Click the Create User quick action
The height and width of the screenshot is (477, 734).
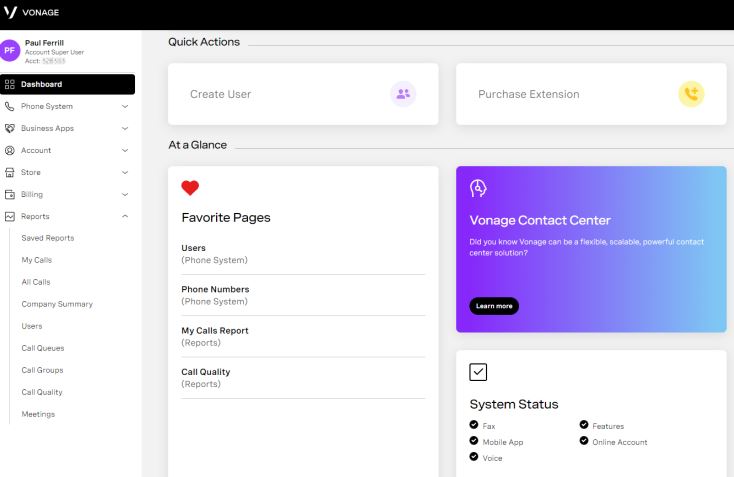303,94
